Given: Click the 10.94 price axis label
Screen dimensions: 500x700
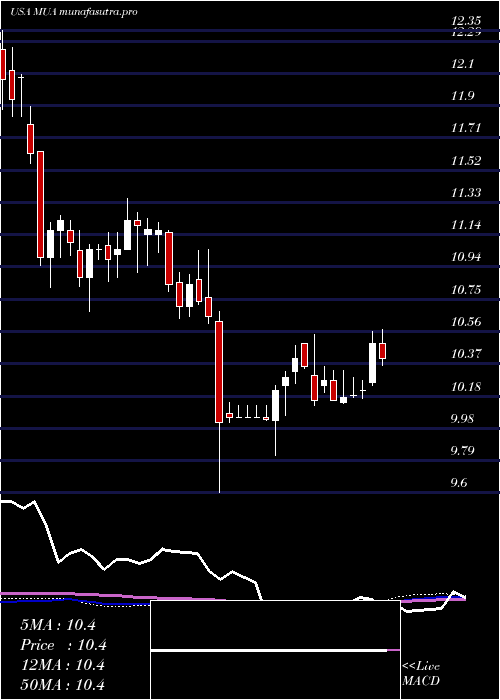Looking at the screenshot, I should [466, 257].
